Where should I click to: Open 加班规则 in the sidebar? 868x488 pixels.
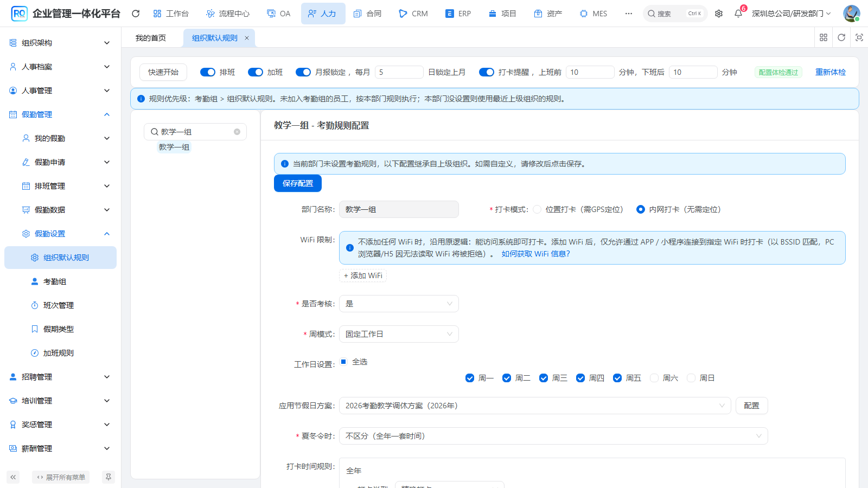[x=61, y=353]
